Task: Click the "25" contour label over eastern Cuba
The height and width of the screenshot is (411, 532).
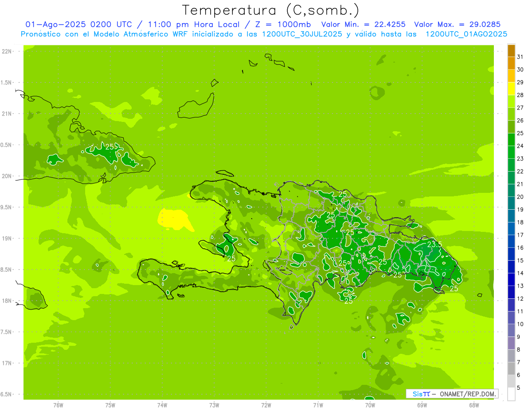Action: coord(110,146)
